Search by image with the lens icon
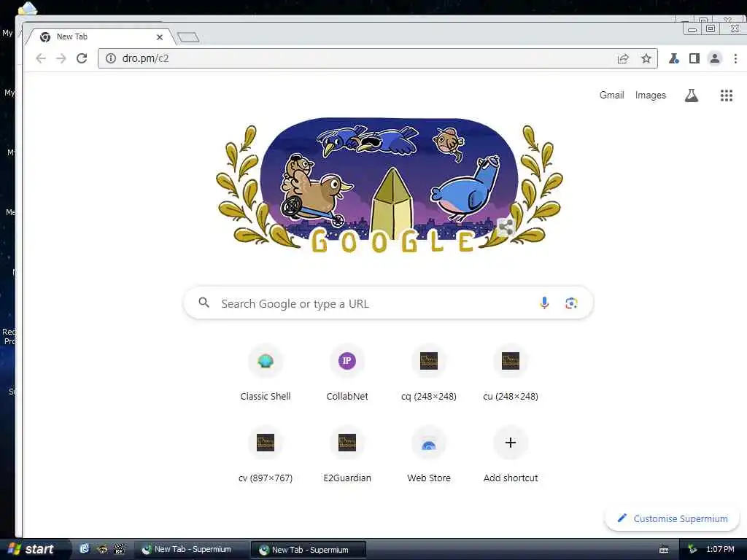This screenshot has height=560, width=747. tap(571, 303)
